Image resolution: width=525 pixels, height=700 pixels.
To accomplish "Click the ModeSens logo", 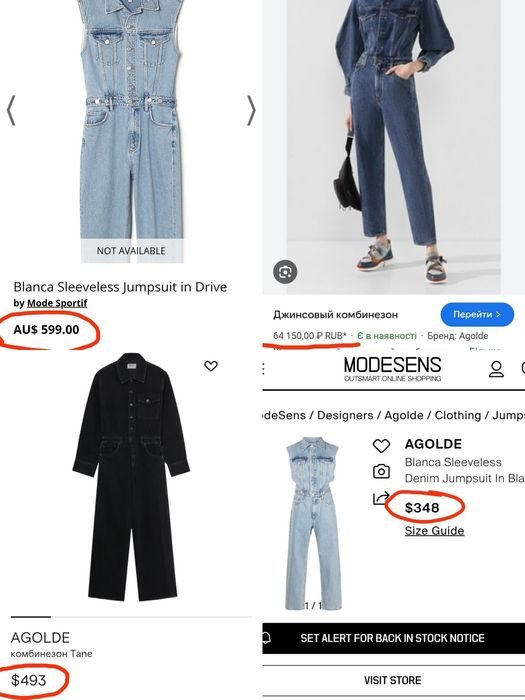I will tap(392, 369).
